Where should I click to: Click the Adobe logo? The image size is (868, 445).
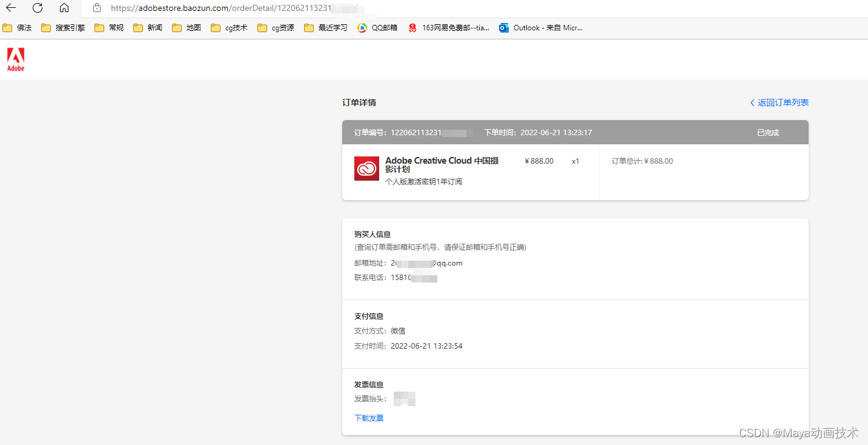(16, 60)
